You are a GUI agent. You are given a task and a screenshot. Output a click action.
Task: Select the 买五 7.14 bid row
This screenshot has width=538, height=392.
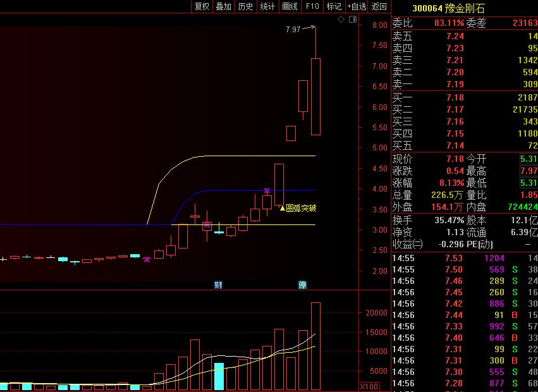[465, 145]
